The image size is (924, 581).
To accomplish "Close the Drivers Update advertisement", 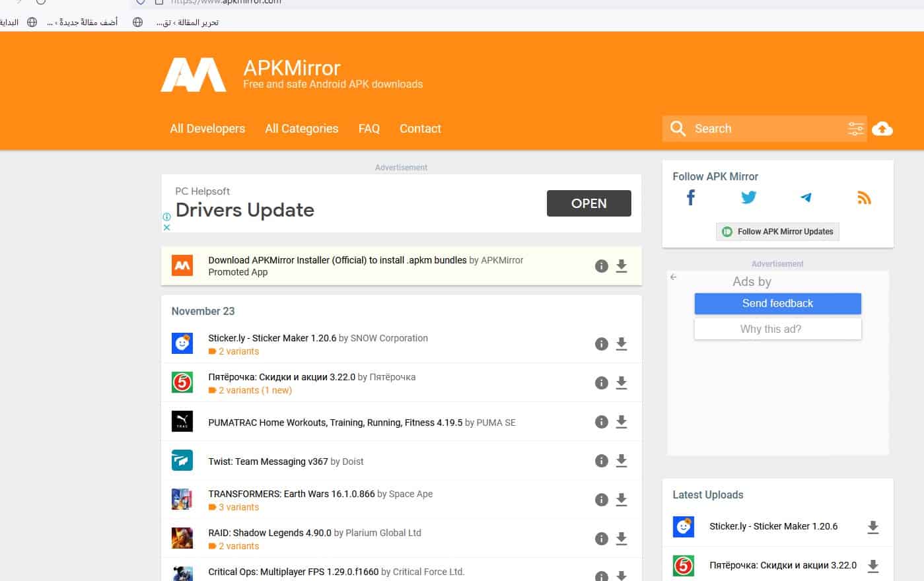I will point(167,227).
